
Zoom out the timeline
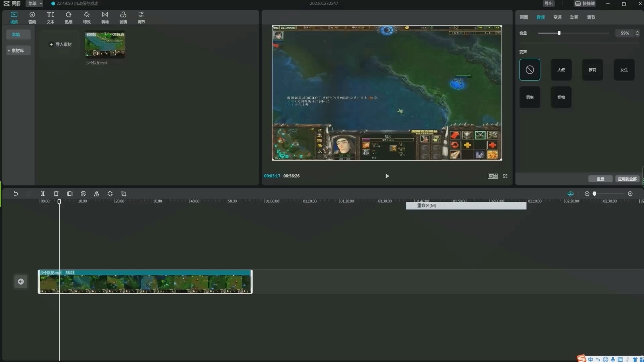587,194
